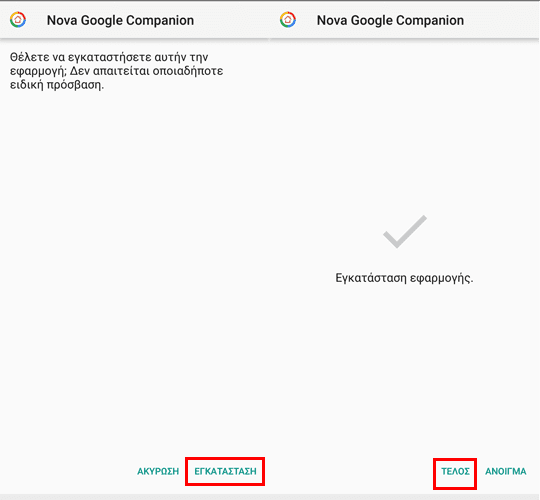Click the gray checkmark icon
Screen dimensions: 540x500
tap(405, 231)
